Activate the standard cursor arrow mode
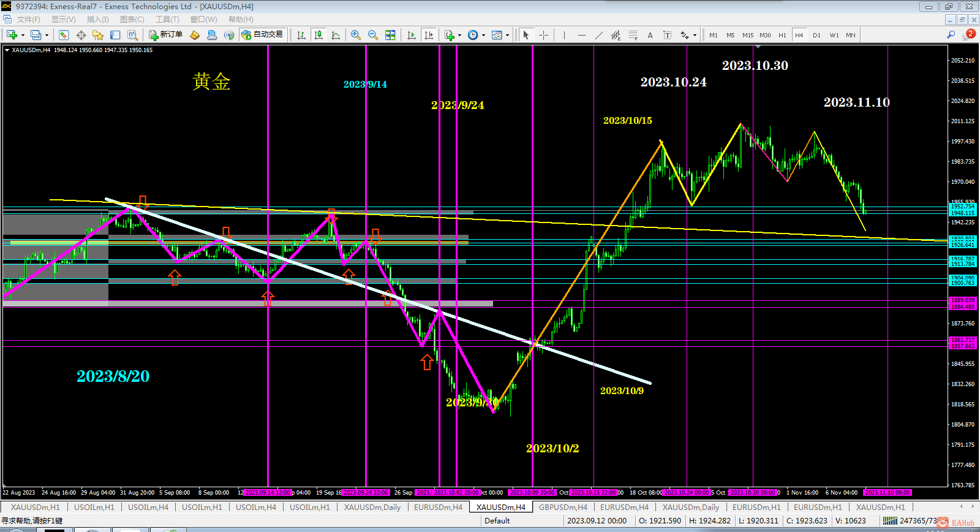This screenshot has height=532, width=980. [x=526, y=35]
